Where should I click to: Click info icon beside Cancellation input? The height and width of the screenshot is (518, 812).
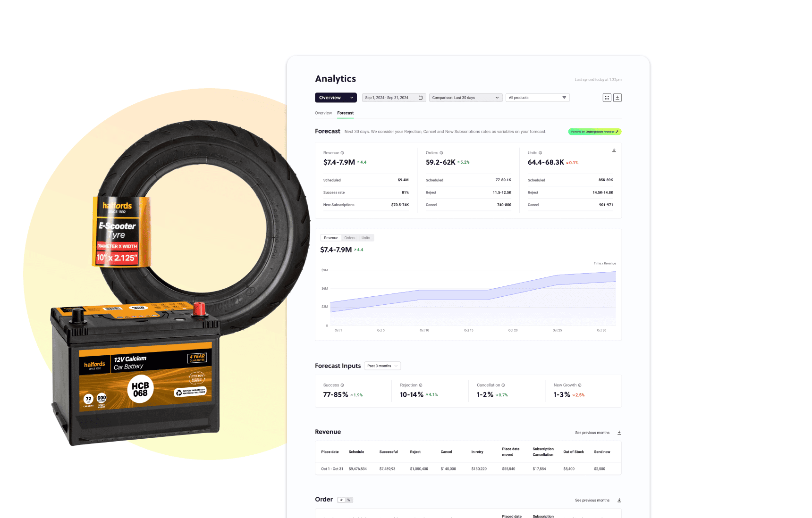503,385
